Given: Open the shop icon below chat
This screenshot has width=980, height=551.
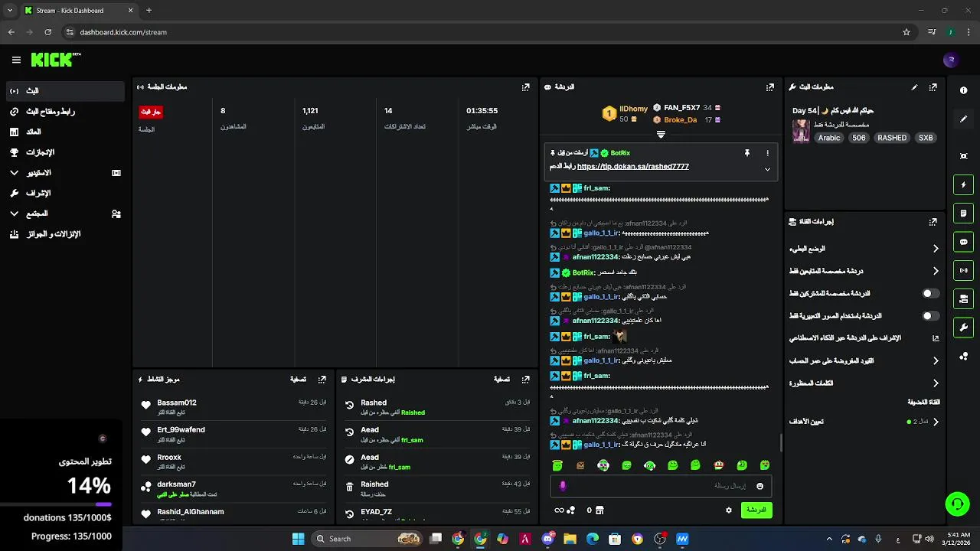Looking at the screenshot, I should [x=599, y=510].
